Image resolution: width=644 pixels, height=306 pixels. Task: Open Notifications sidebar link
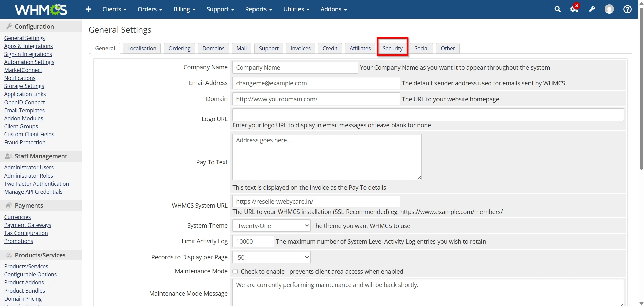click(x=20, y=78)
